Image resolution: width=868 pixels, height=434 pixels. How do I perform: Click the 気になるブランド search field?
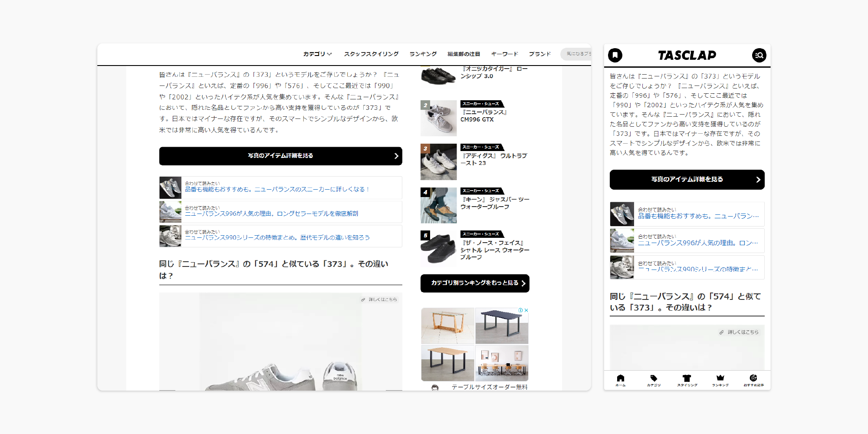coord(576,54)
